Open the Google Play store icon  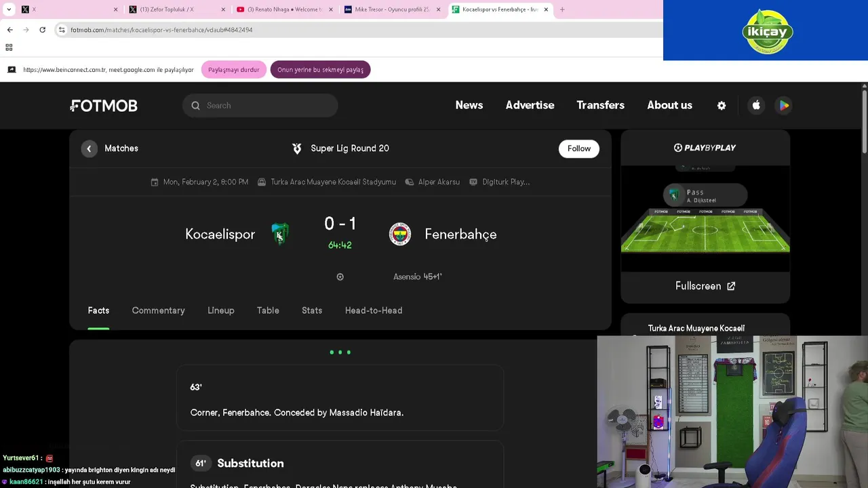(783, 105)
